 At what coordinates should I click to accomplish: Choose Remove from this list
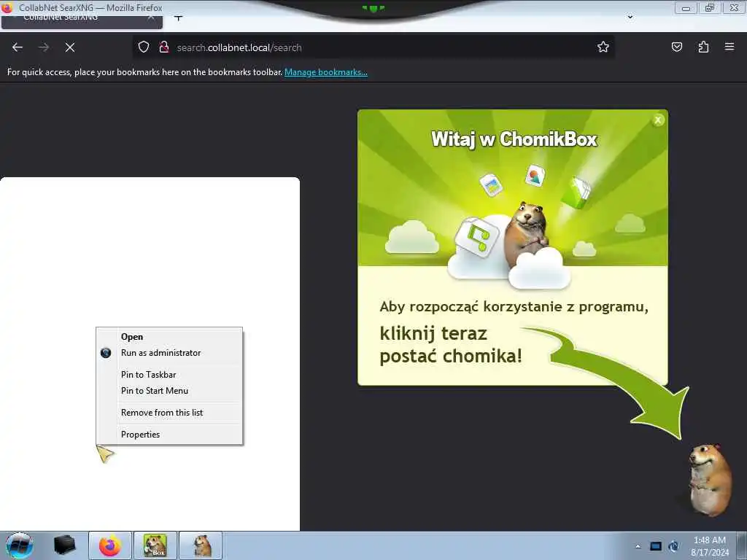[x=169, y=413]
